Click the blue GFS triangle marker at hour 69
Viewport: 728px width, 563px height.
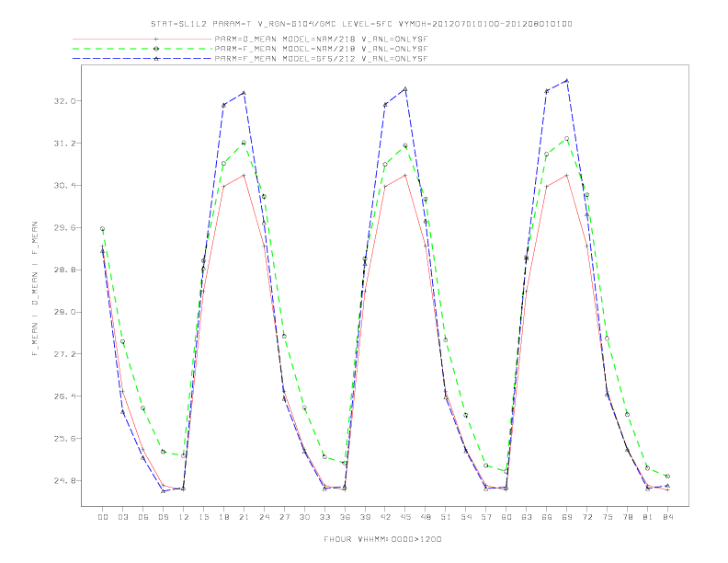[x=567, y=80]
